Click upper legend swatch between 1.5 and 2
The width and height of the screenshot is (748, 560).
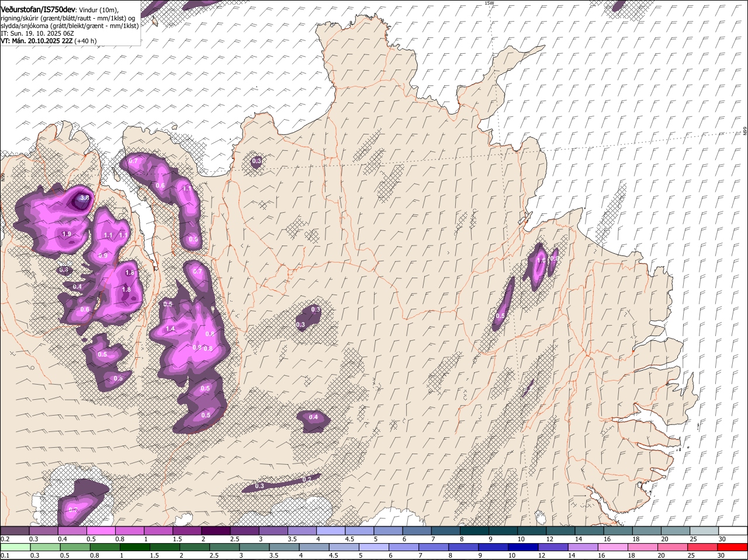[x=187, y=530]
